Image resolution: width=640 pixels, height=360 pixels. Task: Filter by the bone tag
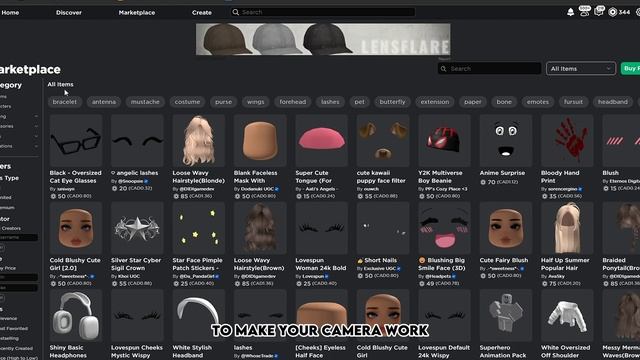coord(504,102)
